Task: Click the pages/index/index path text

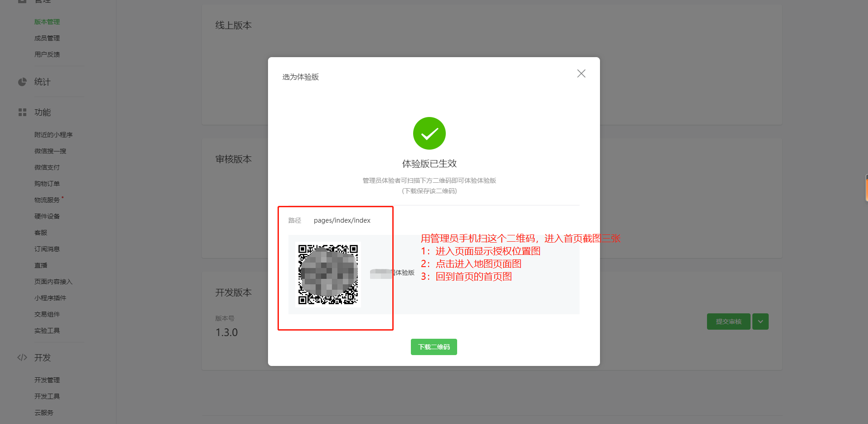Action: 342,220
